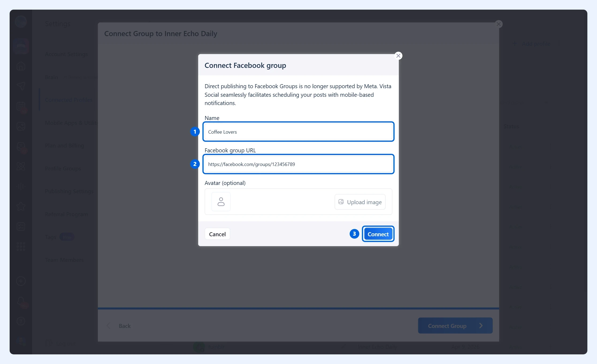The image size is (597, 364).
Task: Open the notifications bell icon
Action: [21, 301]
